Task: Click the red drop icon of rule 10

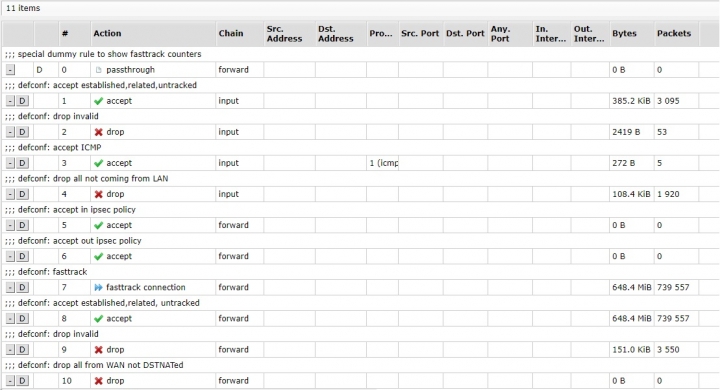Action: click(98, 381)
